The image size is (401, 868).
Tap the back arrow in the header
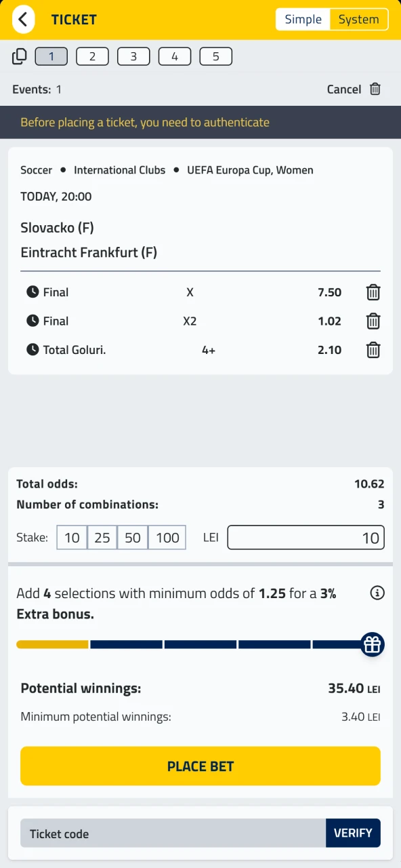point(23,19)
